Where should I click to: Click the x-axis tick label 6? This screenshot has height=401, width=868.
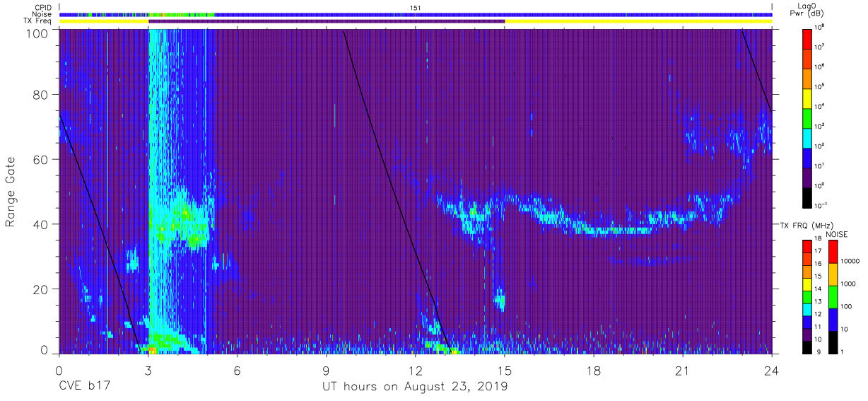coord(237,371)
